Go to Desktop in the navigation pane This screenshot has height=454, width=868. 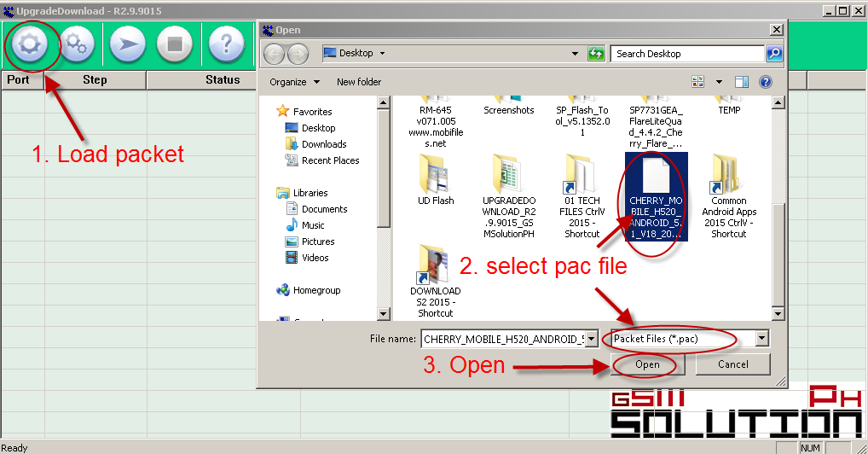coord(310,128)
